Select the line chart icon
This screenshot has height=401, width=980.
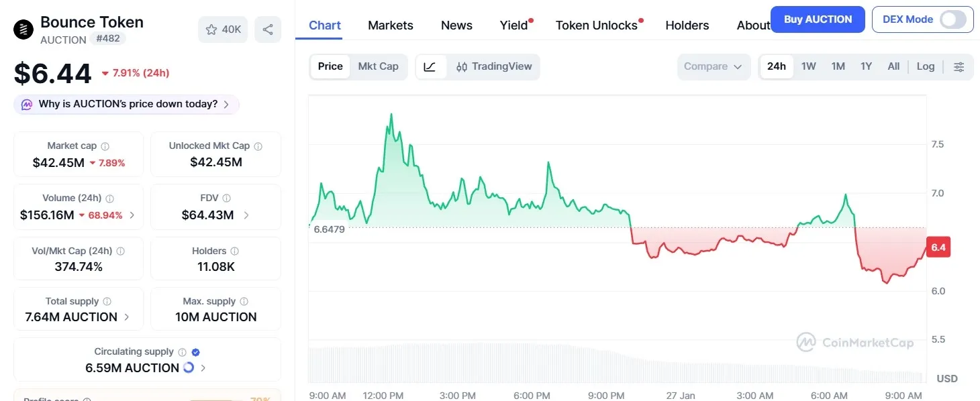pos(428,66)
